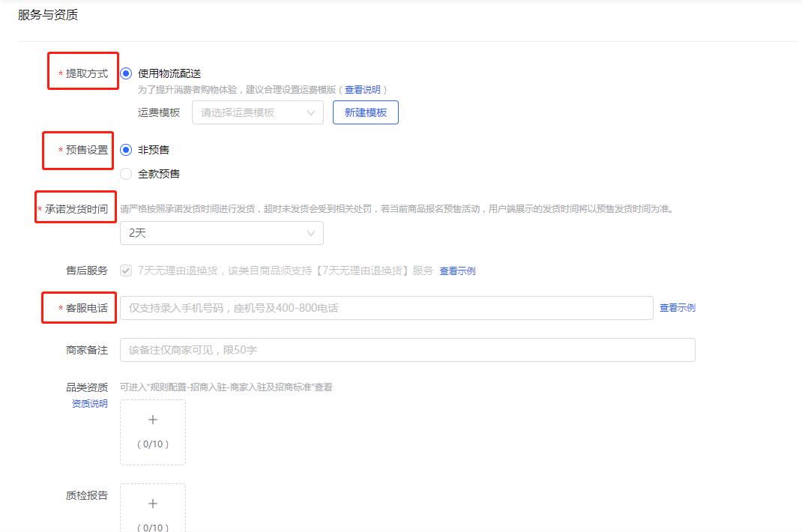
Task: Expand the 承诺发货时间 selector arrow
Action: tap(312, 233)
